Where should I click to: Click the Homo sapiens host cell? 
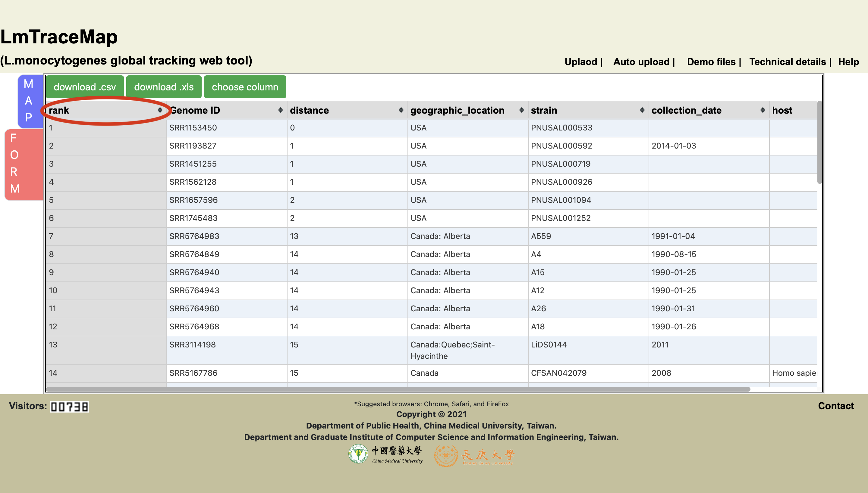[793, 373]
